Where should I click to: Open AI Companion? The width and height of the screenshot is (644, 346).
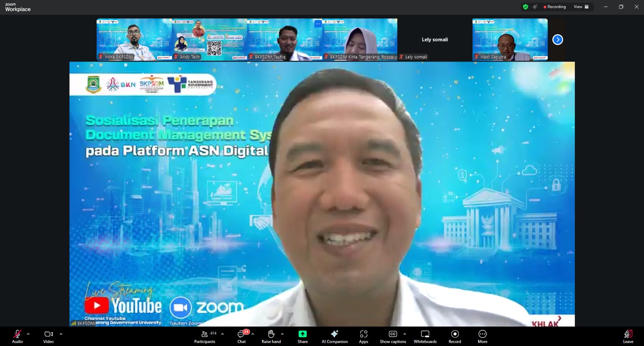click(x=334, y=336)
